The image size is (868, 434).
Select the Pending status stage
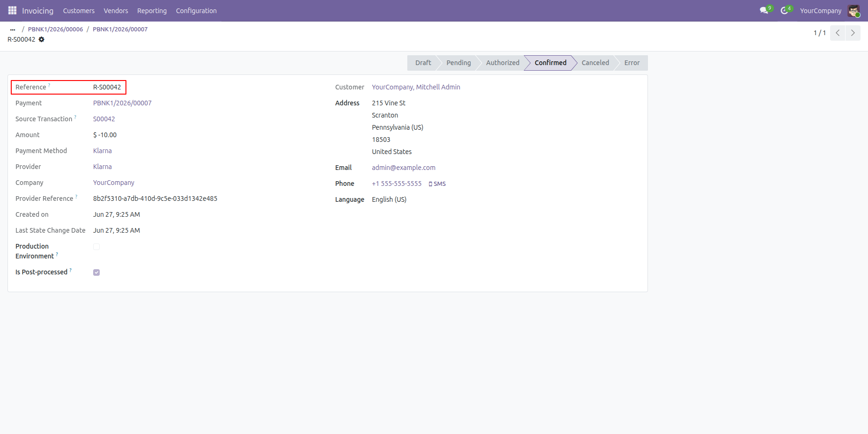[x=458, y=63]
